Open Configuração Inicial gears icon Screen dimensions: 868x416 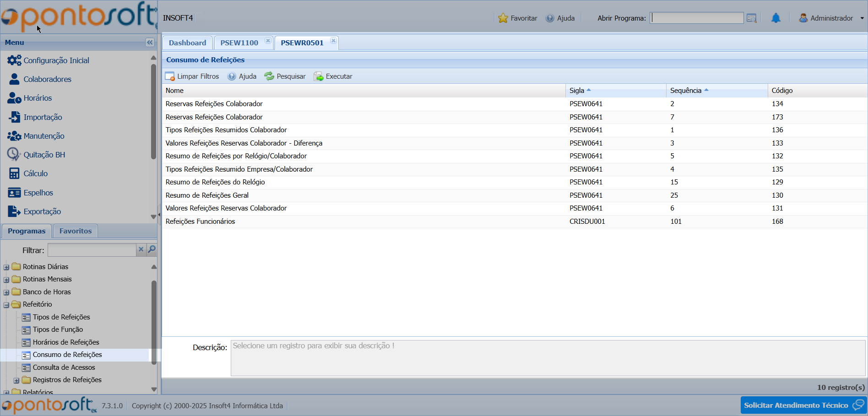(14, 60)
